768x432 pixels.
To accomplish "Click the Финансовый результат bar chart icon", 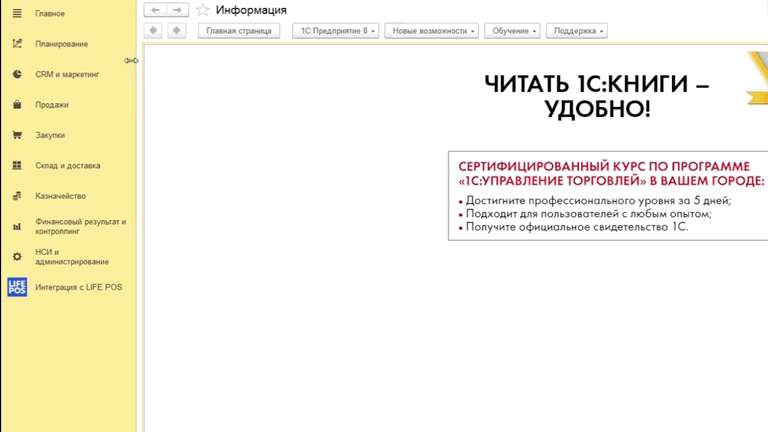I will [17, 226].
